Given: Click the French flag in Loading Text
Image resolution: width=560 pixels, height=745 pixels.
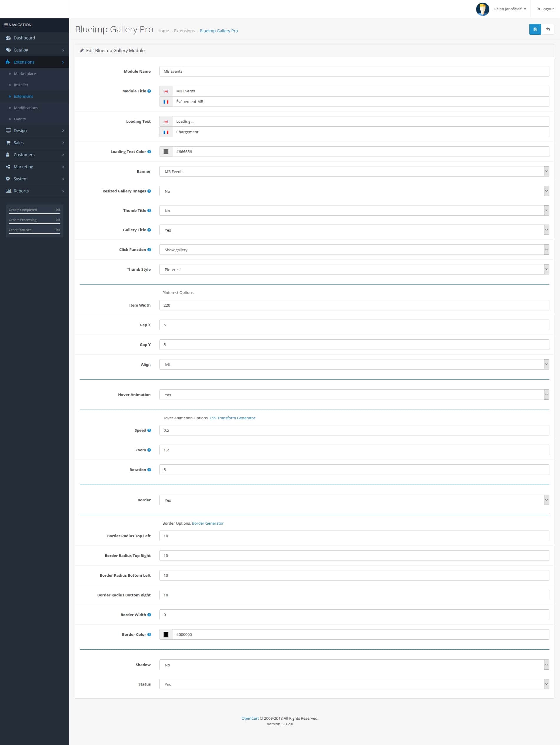Looking at the screenshot, I should [166, 132].
